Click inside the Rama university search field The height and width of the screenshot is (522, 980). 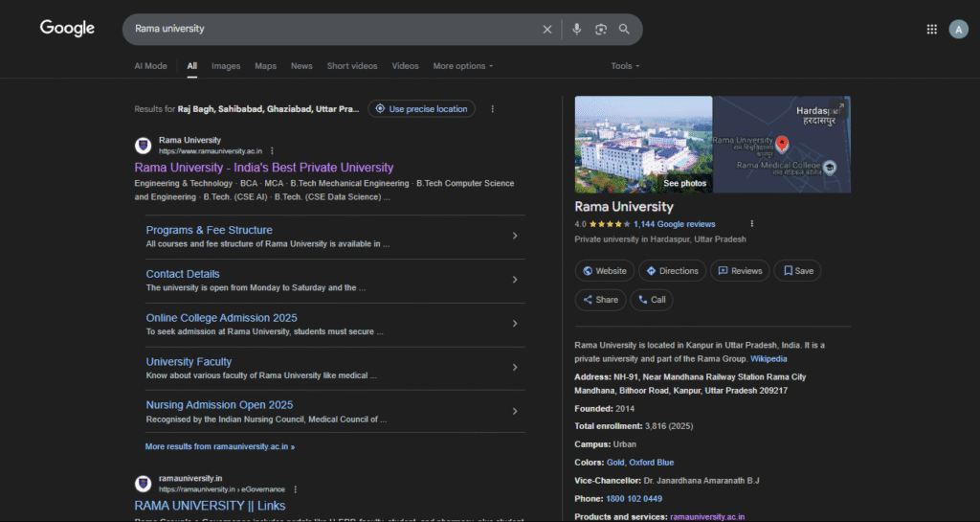click(x=335, y=30)
